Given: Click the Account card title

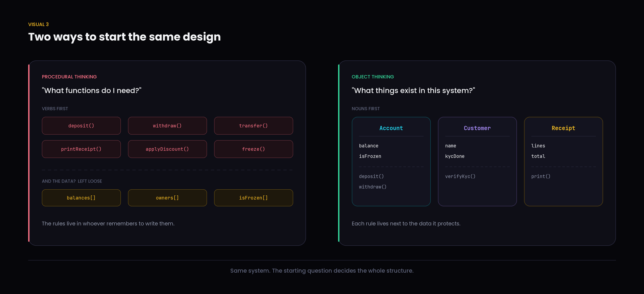Looking at the screenshot, I should (x=391, y=128).
